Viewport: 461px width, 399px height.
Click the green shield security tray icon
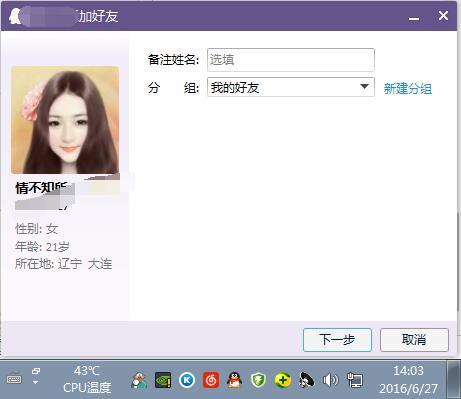(258, 380)
